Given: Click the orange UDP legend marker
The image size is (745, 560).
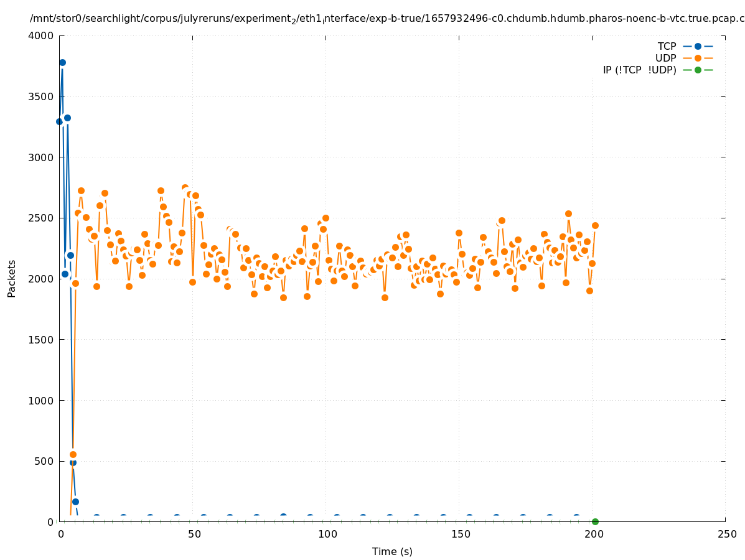Looking at the screenshot, I should [x=698, y=58].
